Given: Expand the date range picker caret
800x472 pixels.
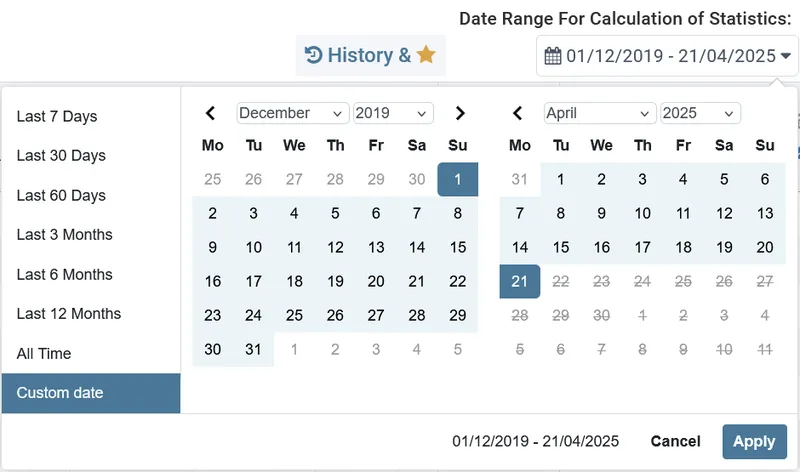Looking at the screenshot, I should pos(786,56).
